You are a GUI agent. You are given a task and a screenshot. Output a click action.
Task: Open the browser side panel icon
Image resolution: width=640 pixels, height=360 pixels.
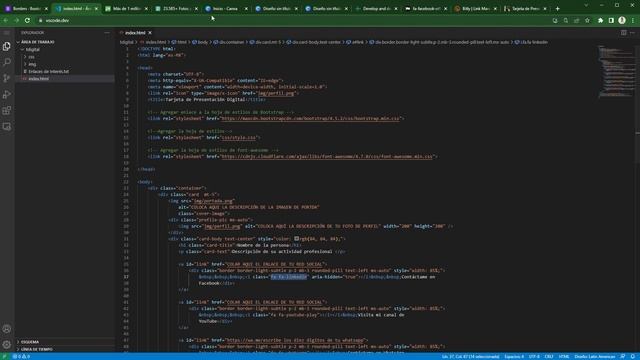(x=611, y=20)
